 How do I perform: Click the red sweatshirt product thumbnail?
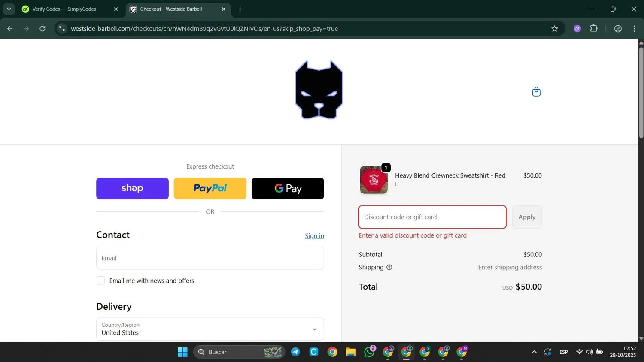click(374, 180)
